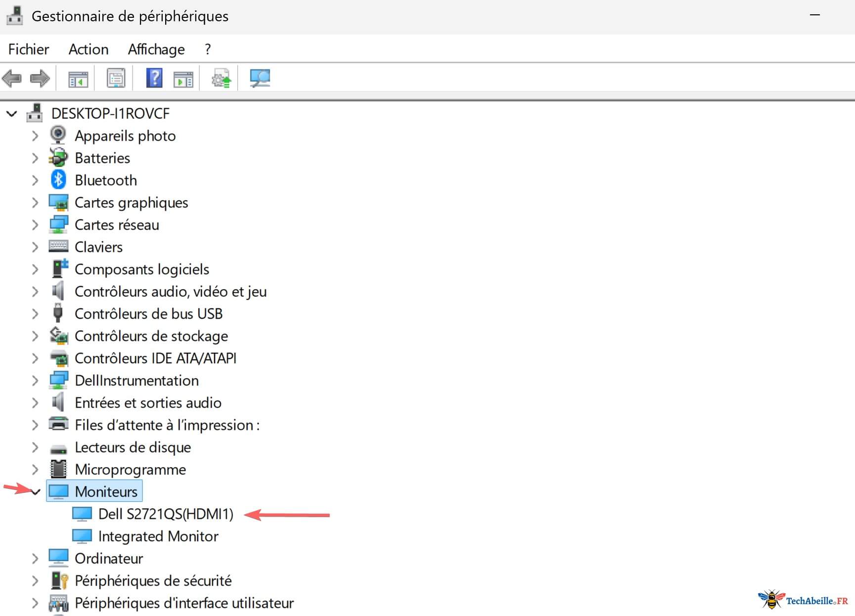Collapse the DESKTOP-I1ROVCF root node
Viewport: 855px width, 616px height.
click(x=12, y=114)
